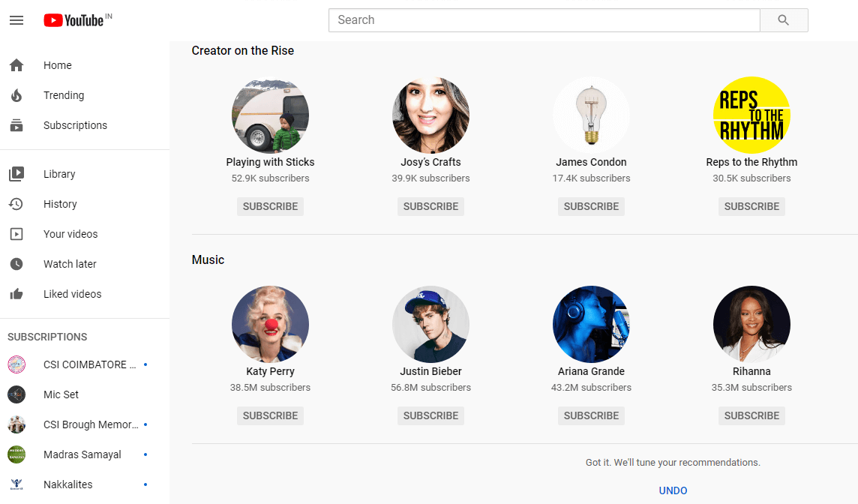Click the search magnifier button
The width and height of the screenshot is (858, 504).
point(784,20)
